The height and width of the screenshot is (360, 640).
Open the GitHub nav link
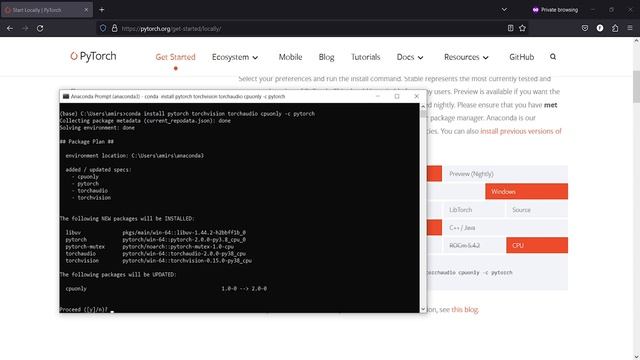coord(522,57)
